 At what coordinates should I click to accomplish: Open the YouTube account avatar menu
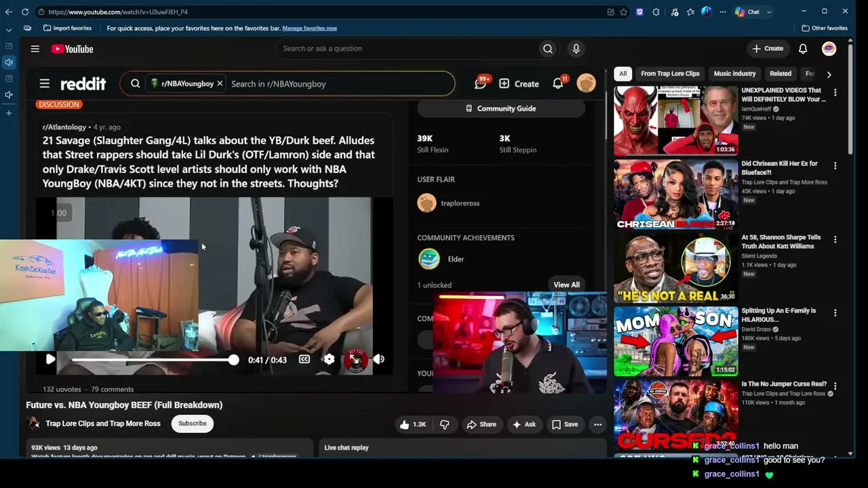pyautogui.click(x=829, y=49)
